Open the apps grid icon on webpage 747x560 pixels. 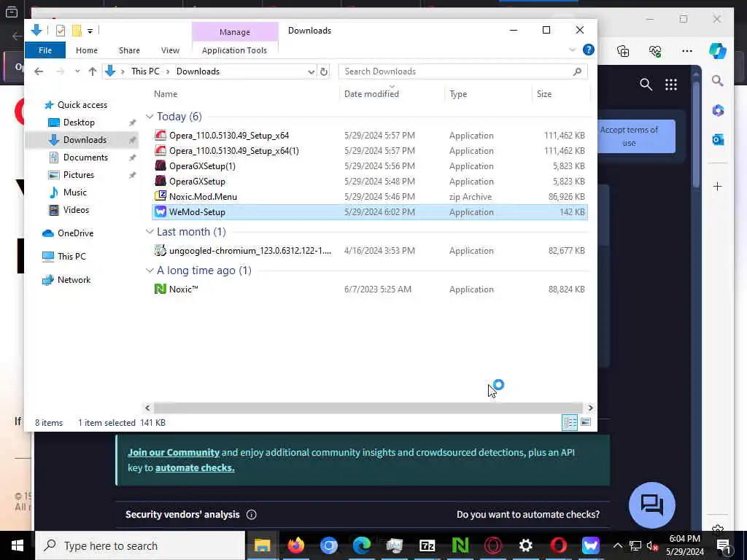point(671,85)
